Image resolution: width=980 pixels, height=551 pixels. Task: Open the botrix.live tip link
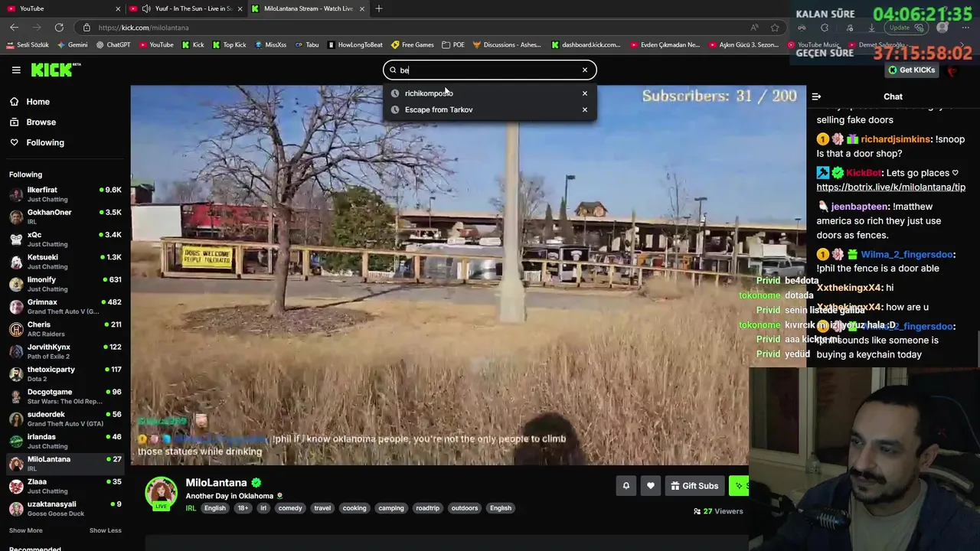tap(890, 187)
